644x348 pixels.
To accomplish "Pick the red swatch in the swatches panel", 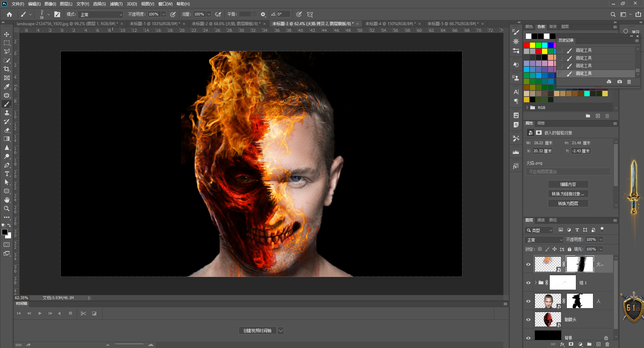I will (527, 45).
